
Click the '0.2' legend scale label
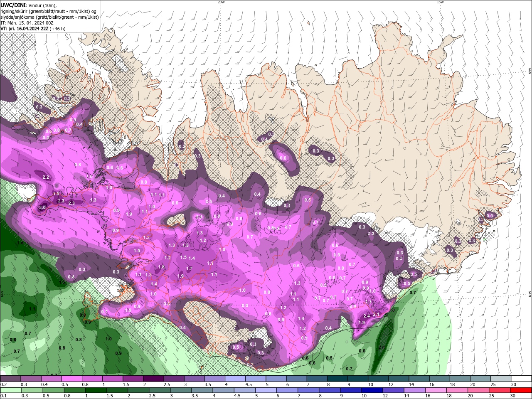pyautogui.click(x=3, y=384)
